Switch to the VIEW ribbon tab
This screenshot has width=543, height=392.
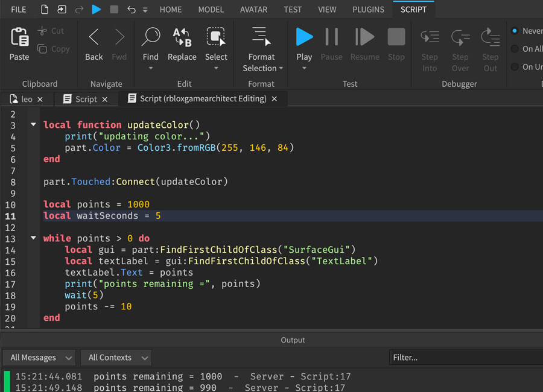point(327,10)
